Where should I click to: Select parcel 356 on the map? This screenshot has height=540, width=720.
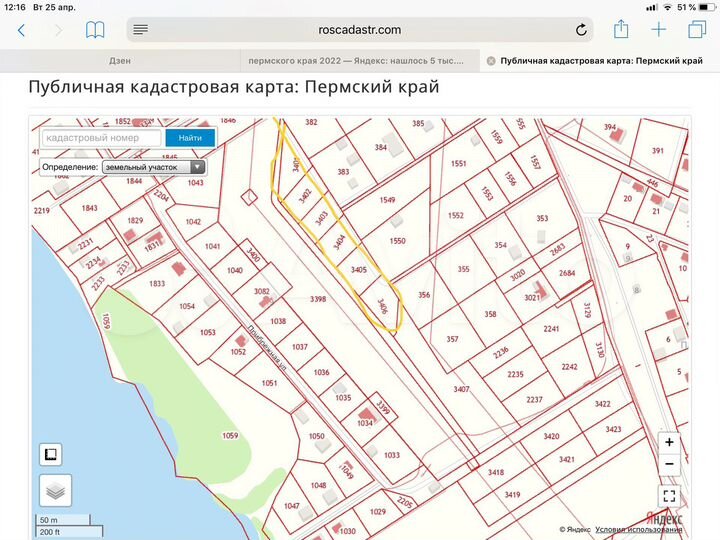coord(424,295)
